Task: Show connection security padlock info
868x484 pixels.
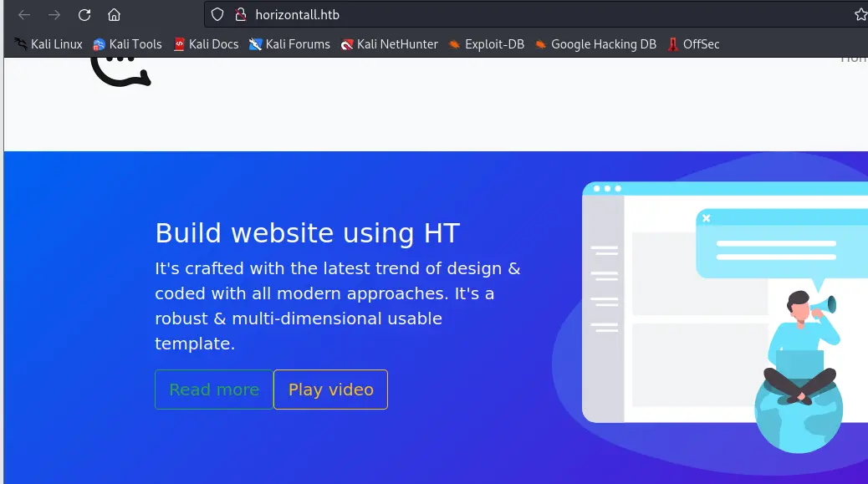Action: point(241,15)
